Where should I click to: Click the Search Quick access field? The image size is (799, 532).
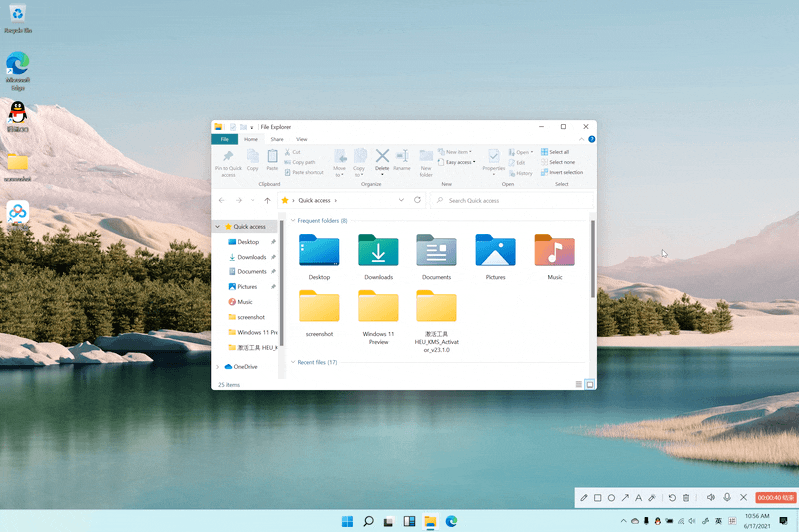click(511, 200)
